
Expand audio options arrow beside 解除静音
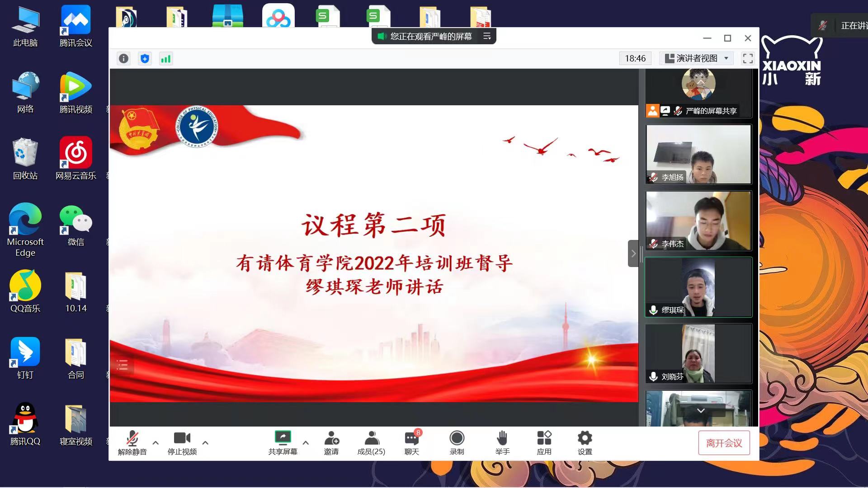coord(156,443)
